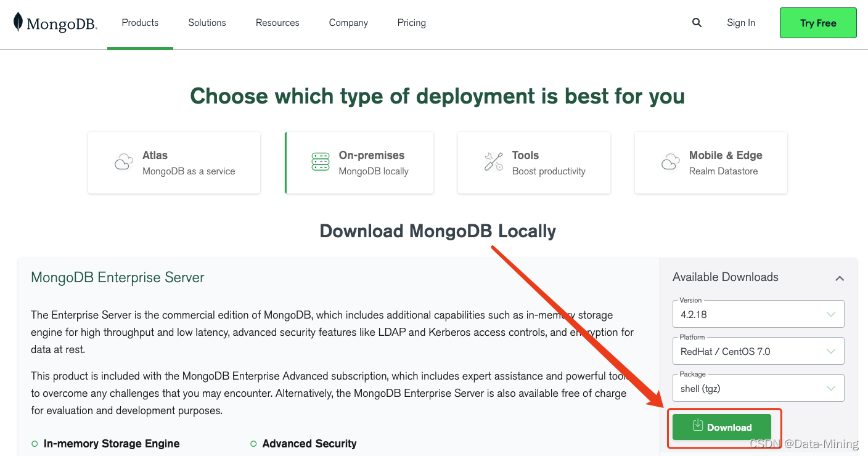Click the On-premises server icon
The width and height of the screenshot is (868, 456).
(x=320, y=162)
